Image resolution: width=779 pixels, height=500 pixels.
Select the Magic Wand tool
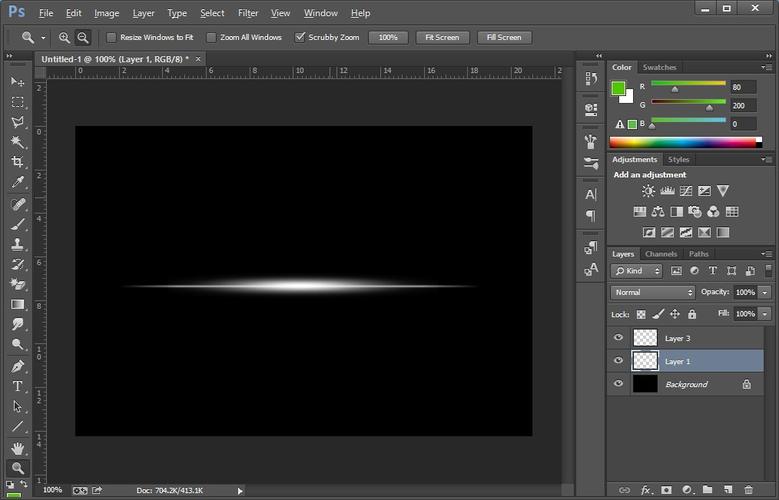(17, 142)
